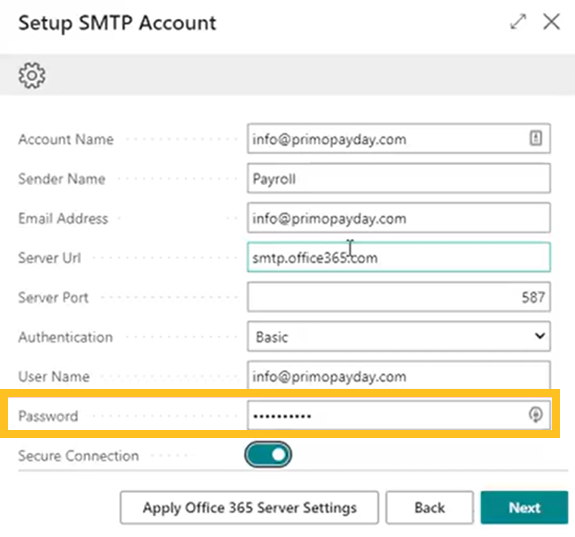Click the gear settings icon
Screen dimensions: 575x537
click(x=32, y=75)
